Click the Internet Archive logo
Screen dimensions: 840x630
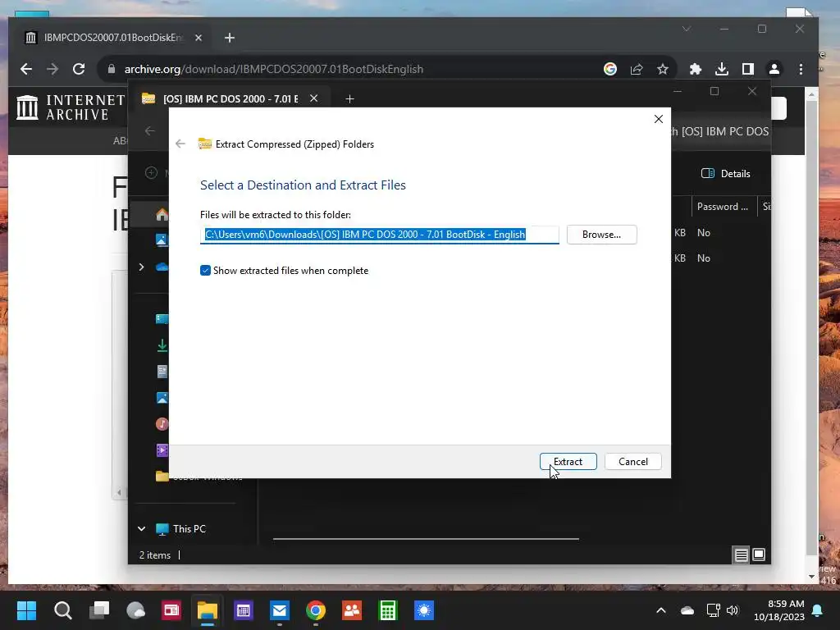[71, 107]
